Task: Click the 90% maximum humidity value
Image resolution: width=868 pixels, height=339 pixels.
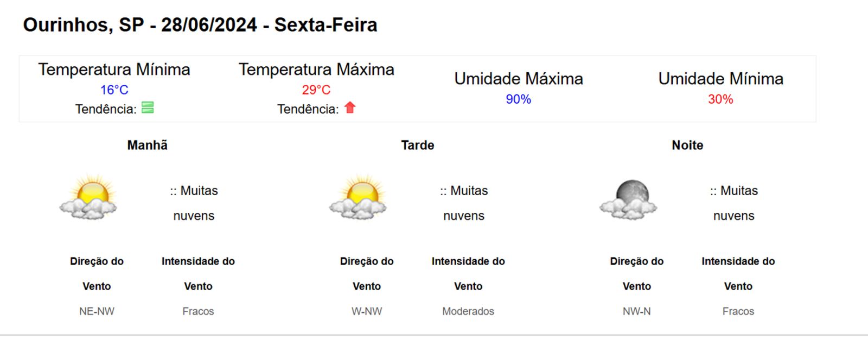Action: click(x=518, y=99)
